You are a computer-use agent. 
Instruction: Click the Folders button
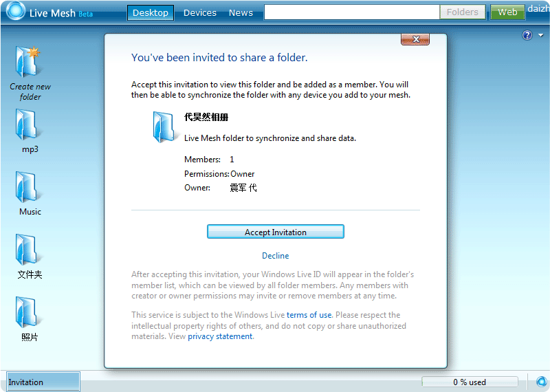tap(462, 12)
